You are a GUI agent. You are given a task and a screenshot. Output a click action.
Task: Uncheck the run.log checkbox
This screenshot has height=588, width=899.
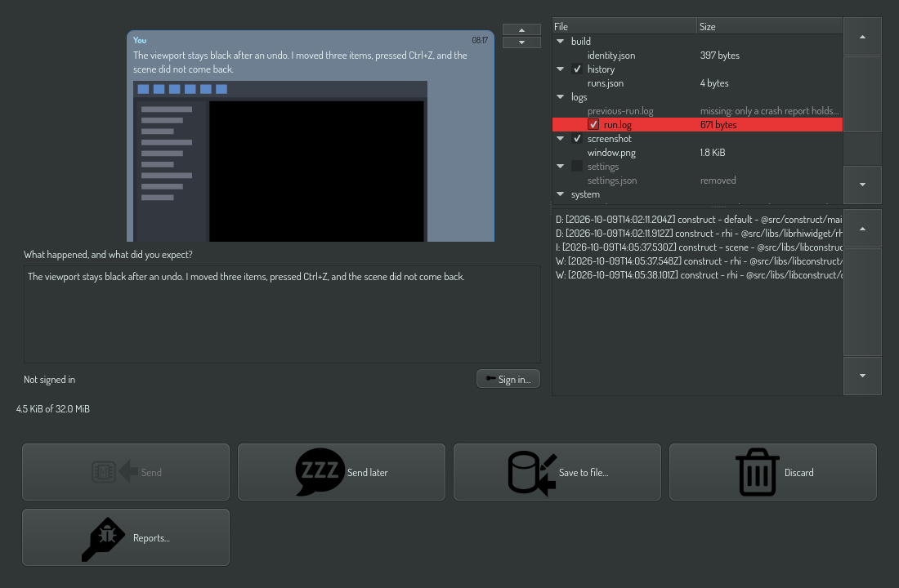pyautogui.click(x=593, y=125)
